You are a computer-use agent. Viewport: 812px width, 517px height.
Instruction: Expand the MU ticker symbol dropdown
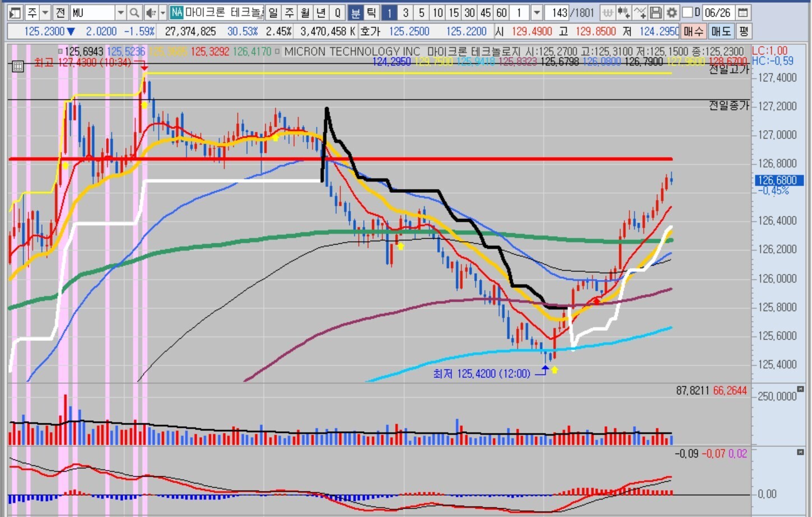coord(120,12)
